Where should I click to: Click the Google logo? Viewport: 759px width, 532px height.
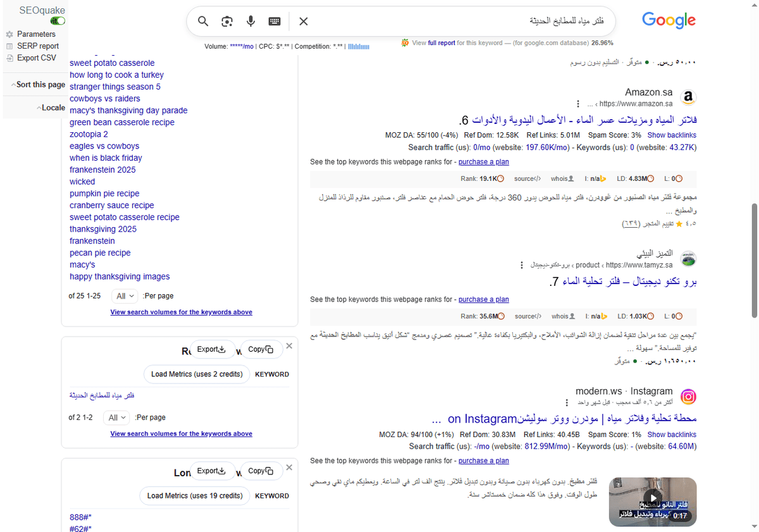[669, 20]
